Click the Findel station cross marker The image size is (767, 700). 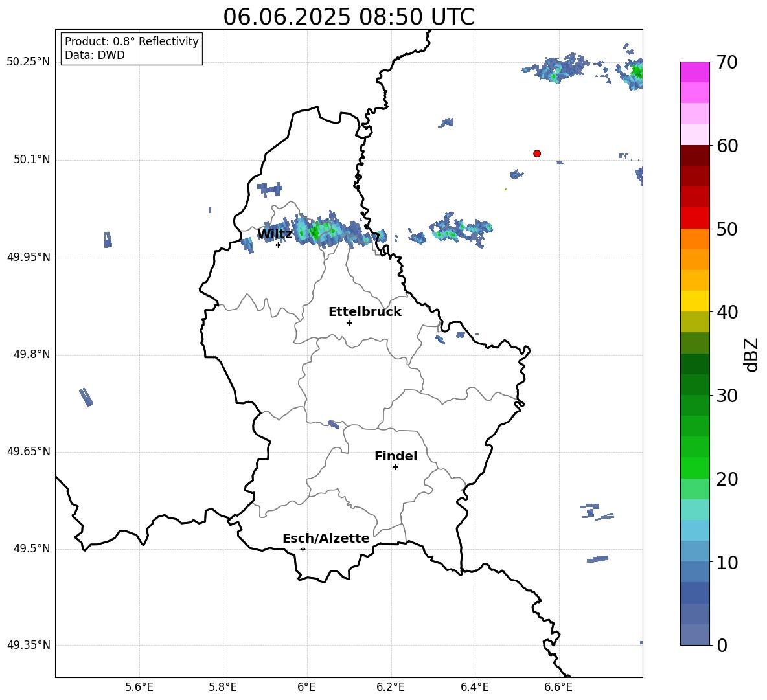(395, 468)
